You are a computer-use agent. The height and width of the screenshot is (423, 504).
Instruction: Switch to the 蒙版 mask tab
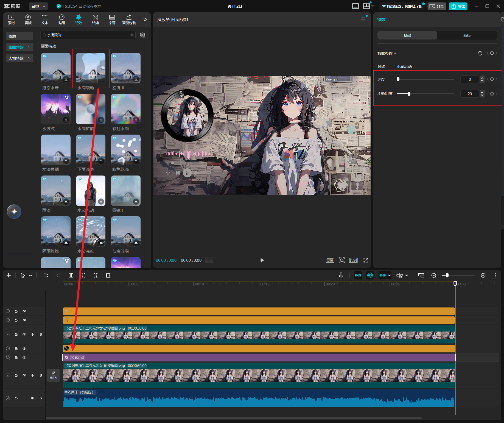(467, 35)
